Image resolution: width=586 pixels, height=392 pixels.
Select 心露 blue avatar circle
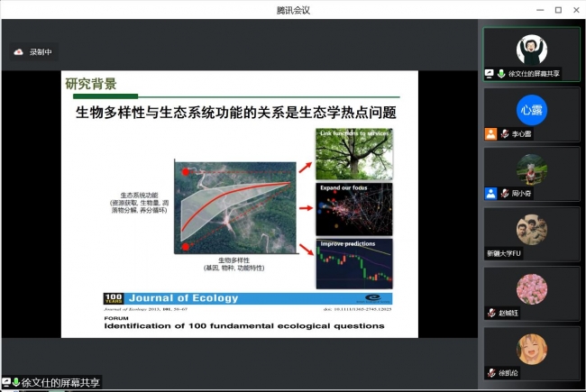531,108
